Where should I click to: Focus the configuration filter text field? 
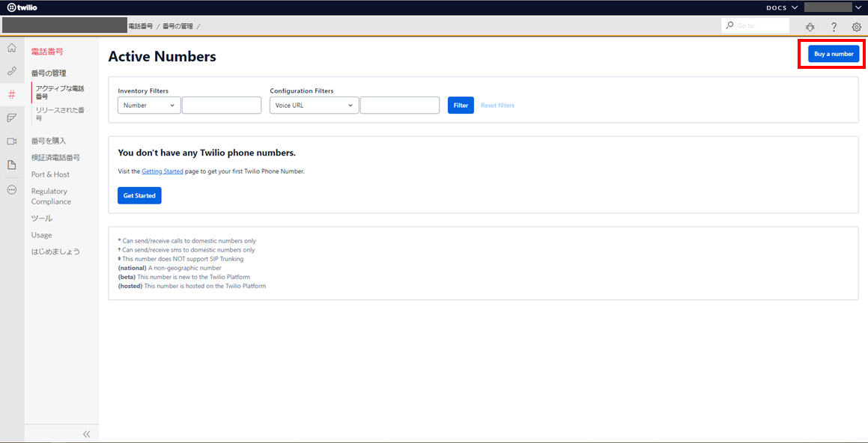(x=400, y=105)
